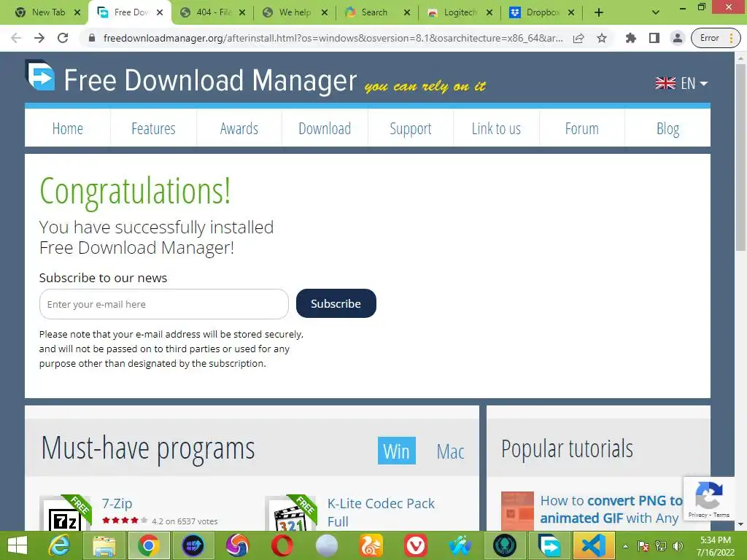Open the Windows Start button
Image resolution: width=747 pixels, height=560 pixels.
[x=18, y=545]
